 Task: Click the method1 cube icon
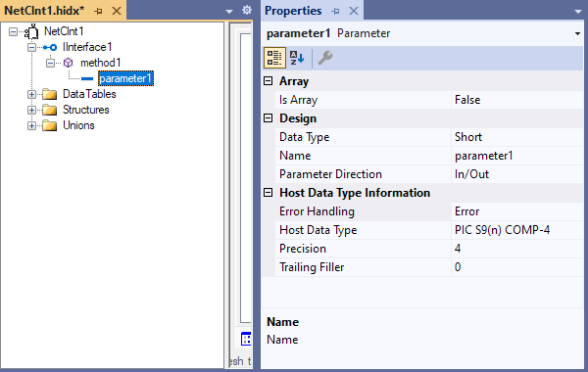pyautogui.click(x=68, y=63)
